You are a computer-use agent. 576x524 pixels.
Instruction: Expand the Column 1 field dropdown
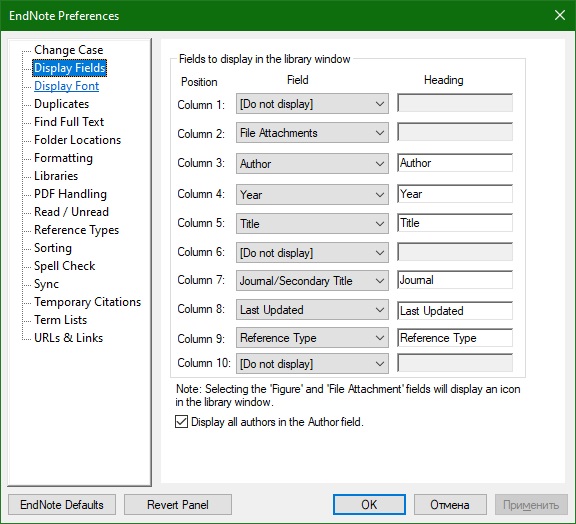coord(312,104)
